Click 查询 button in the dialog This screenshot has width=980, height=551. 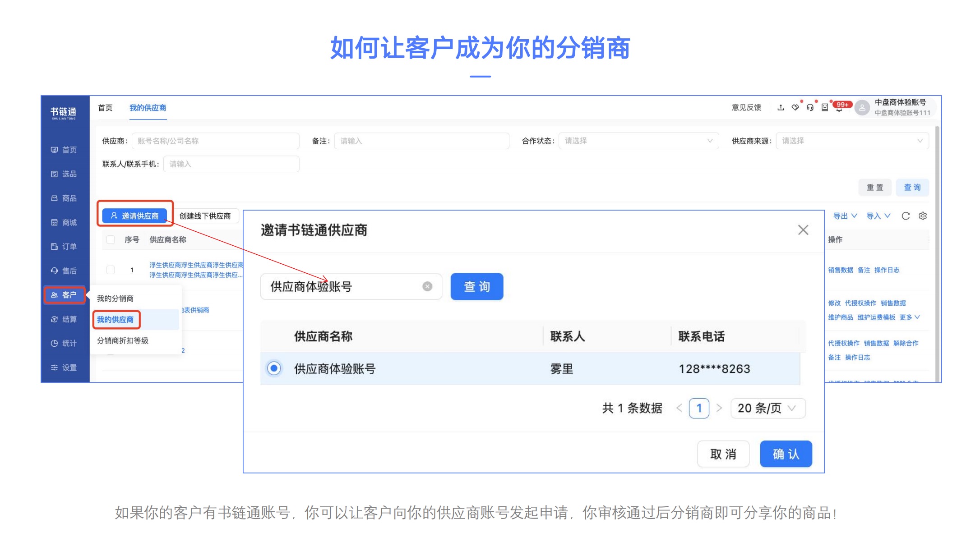(477, 286)
